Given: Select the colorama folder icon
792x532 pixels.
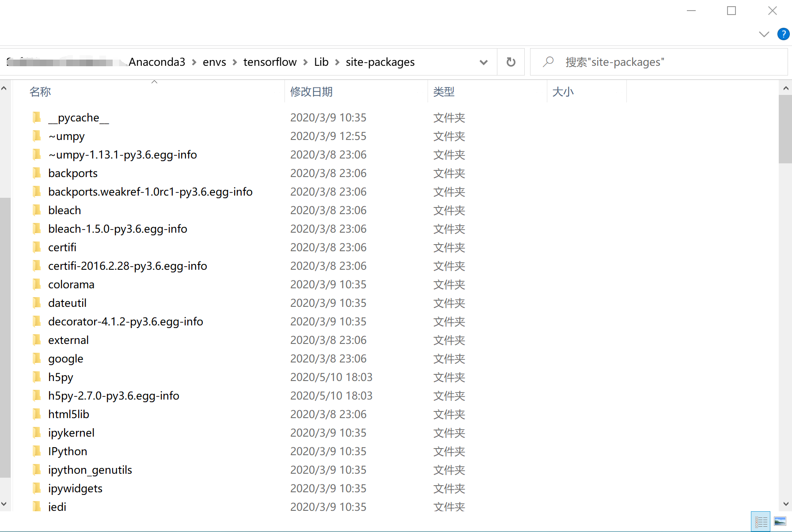Looking at the screenshot, I should (x=37, y=284).
